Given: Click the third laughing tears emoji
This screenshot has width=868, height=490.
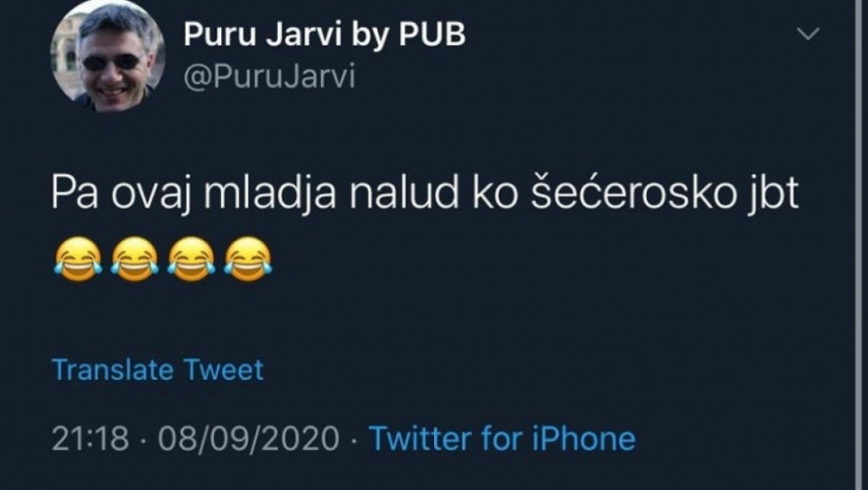Looking at the screenshot, I should pos(191,259).
